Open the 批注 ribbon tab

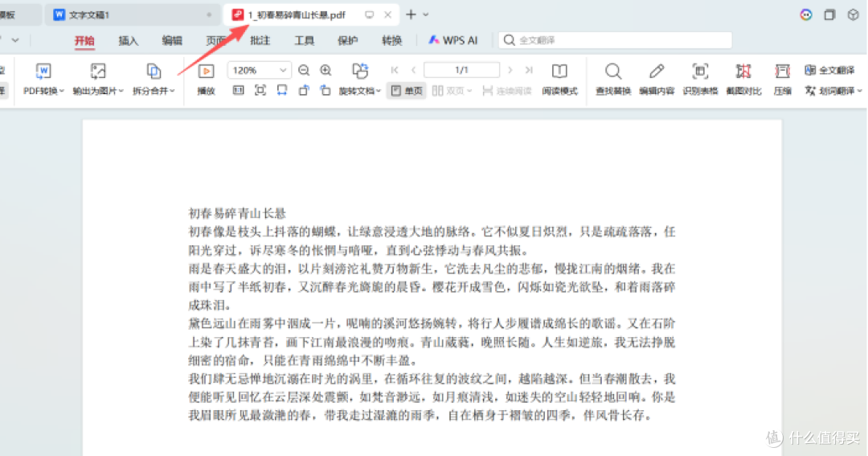[260, 40]
